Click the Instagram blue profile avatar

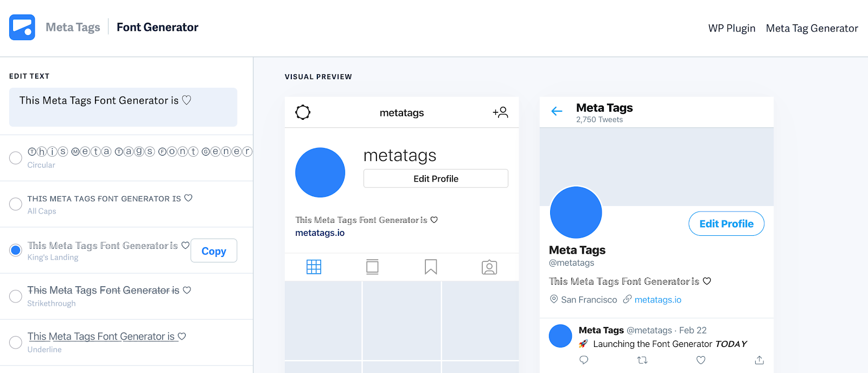[x=320, y=172]
